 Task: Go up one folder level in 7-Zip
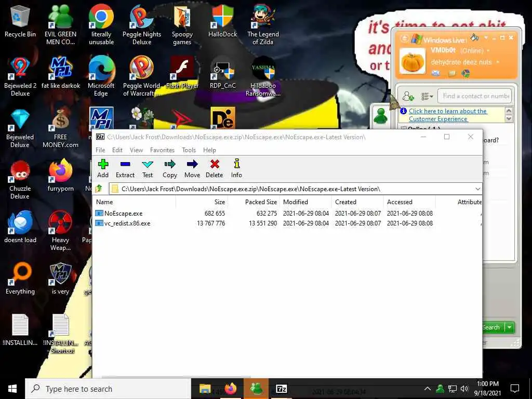99,189
